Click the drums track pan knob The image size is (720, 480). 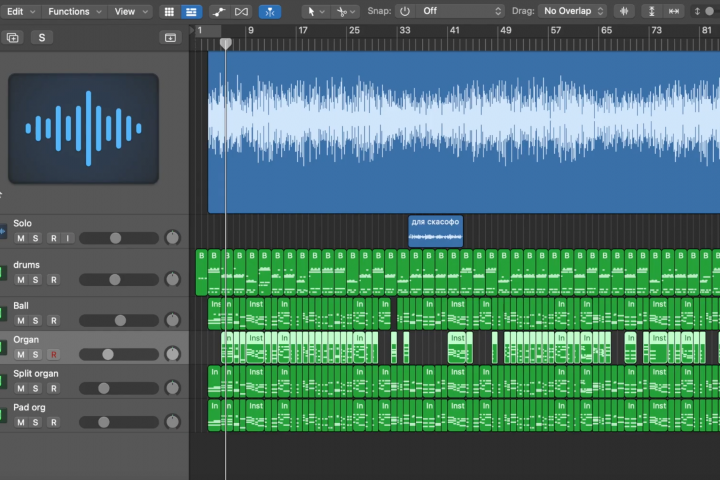[x=172, y=279]
